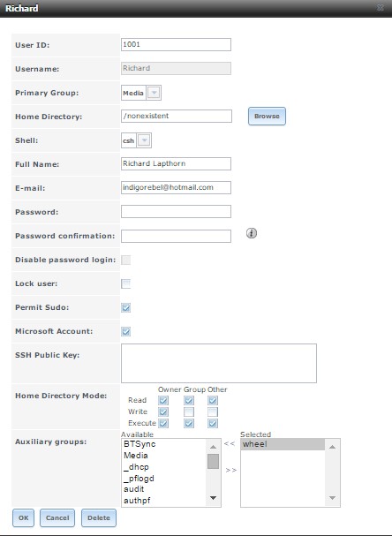Click the Selected list scroll-up arrow

tap(332, 447)
